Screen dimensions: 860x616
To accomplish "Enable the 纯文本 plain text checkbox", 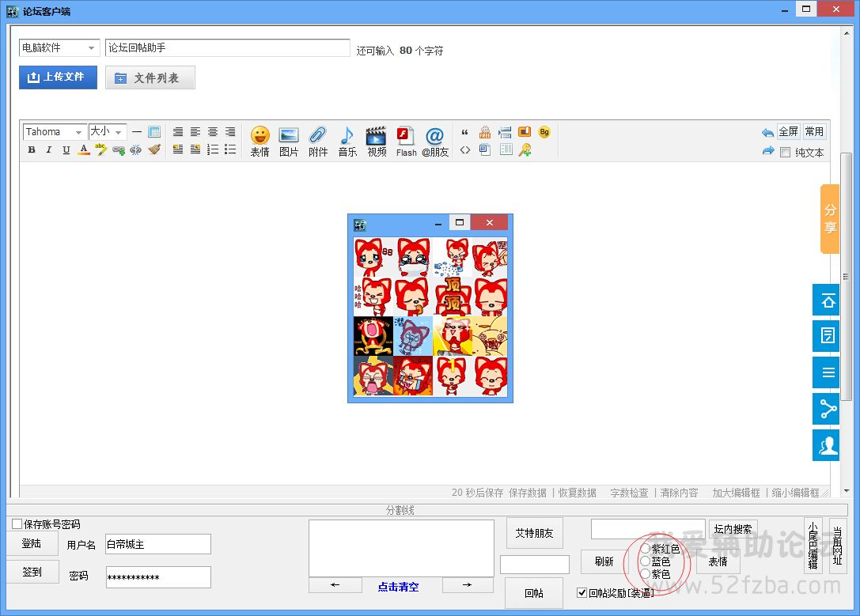I will (786, 153).
